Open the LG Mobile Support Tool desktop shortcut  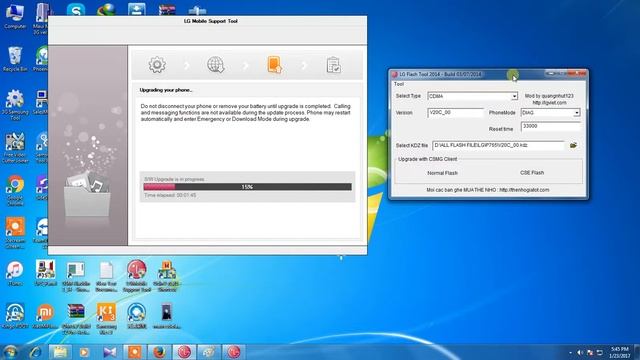[x=136, y=276]
